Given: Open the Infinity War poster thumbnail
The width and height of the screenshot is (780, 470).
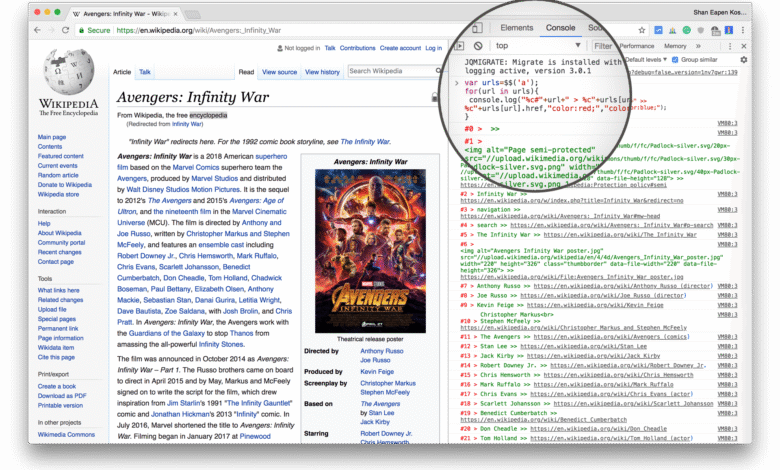Looking at the screenshot, I should point(370,251).
